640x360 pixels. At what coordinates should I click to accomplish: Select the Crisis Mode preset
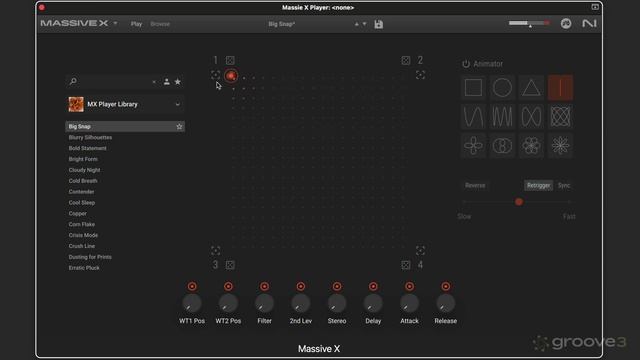83,235
